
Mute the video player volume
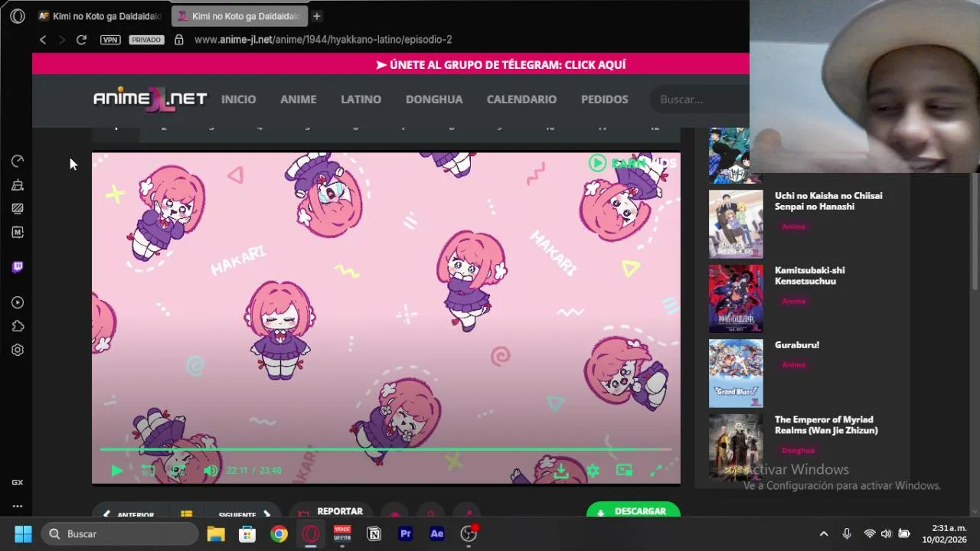210,471
